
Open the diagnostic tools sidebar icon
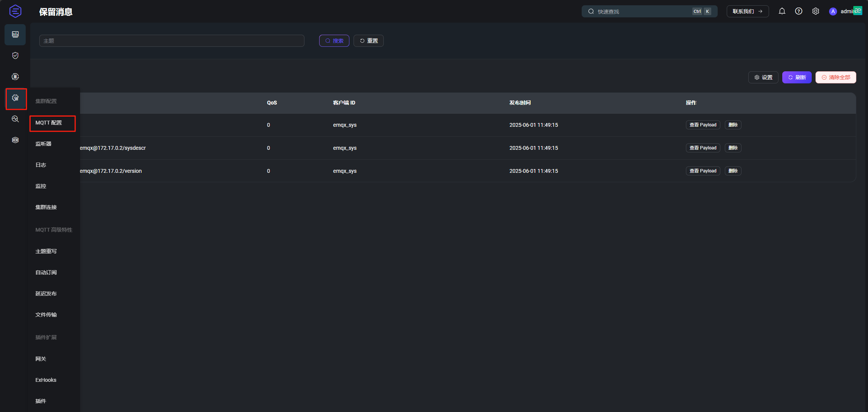pyautogui.click(x=15, y=119)
